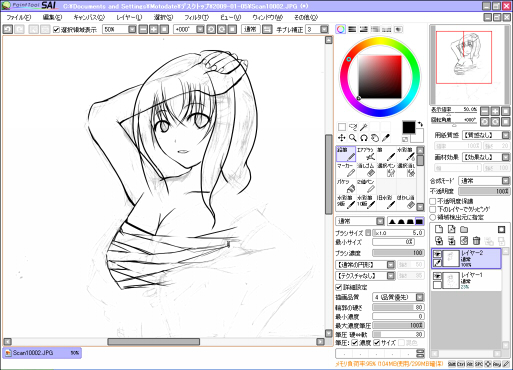Select 領域検出元に指定 selection source option

click(433, 217)
